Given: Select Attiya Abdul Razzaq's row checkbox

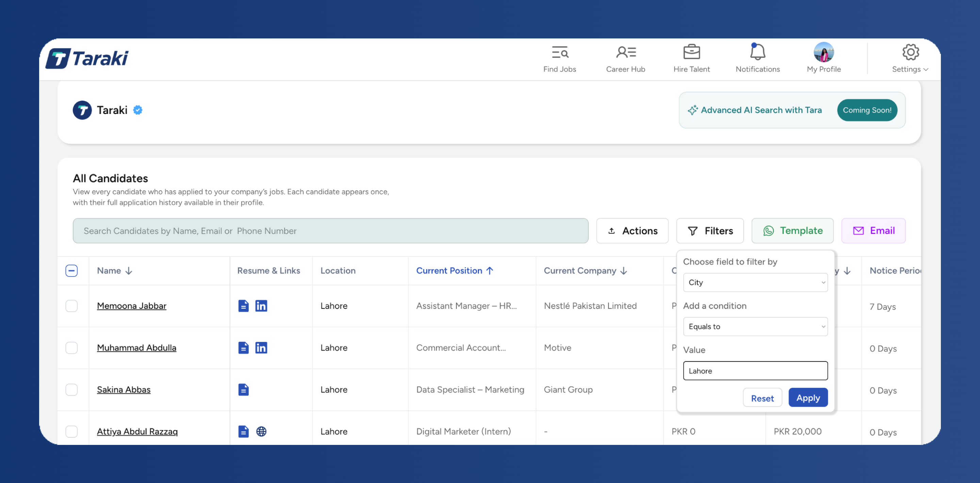Looking at the screenshot, I should (71, 431).
